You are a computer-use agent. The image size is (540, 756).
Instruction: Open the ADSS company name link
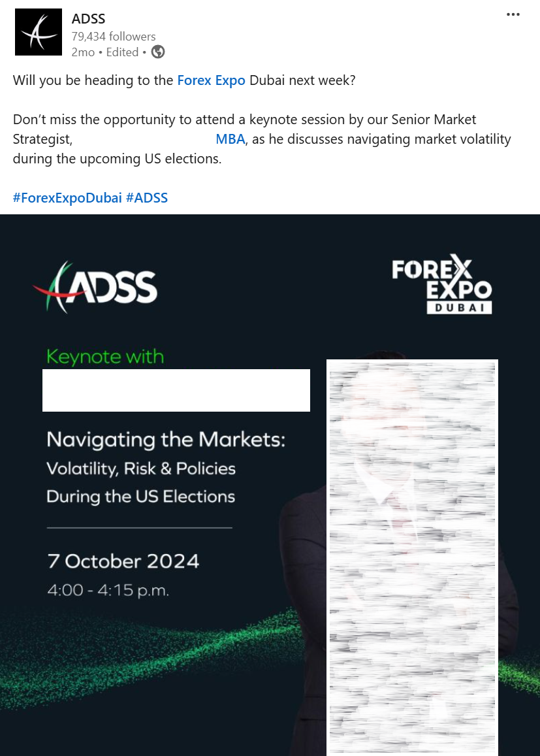coord(88,19)
